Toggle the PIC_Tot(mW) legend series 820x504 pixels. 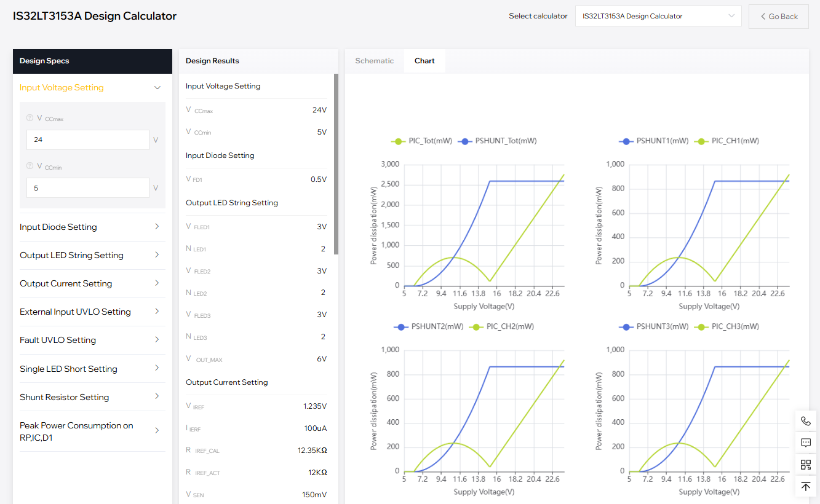tap(421, 141)
